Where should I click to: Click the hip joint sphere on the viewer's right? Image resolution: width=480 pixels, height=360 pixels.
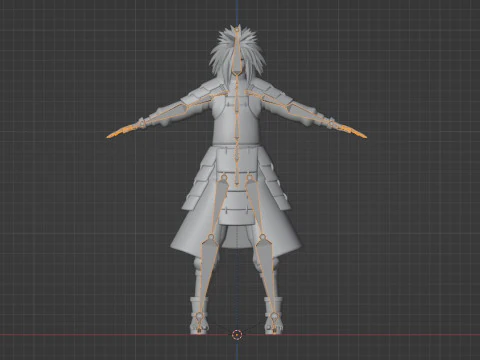click(250, 177)
